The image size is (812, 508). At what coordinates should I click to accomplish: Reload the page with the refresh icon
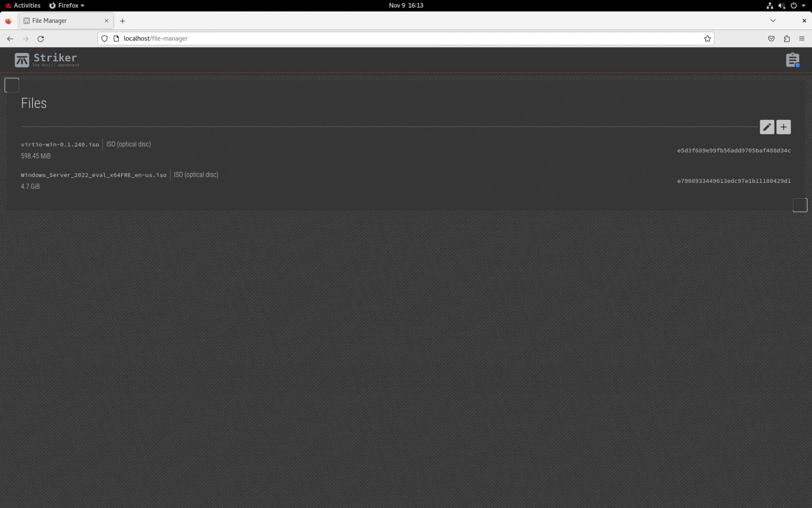pos(41,39)
